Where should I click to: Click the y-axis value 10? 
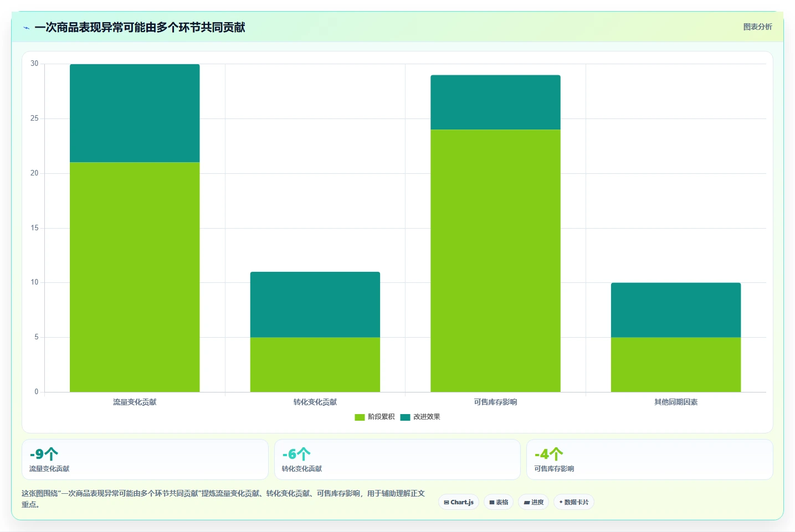coord(34,282)
